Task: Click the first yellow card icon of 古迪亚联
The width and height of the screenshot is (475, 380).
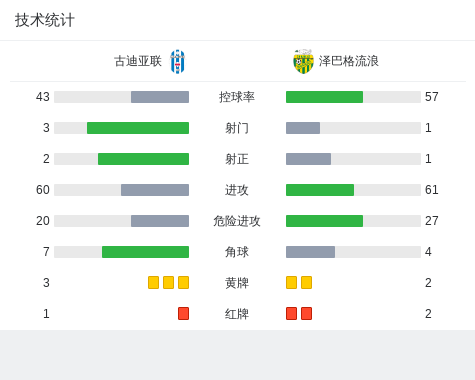Action: [x=153, y=282]
